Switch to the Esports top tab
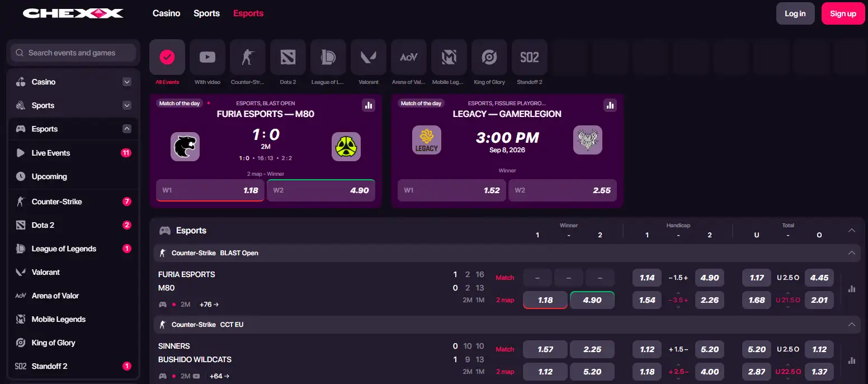The image size is (868, 384). [248, 13]
